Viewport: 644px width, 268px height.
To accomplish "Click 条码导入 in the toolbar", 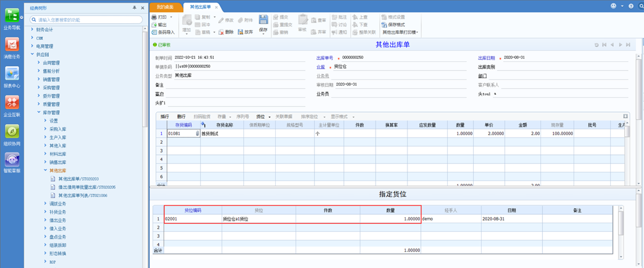I will pyautogui.click(x=163, y=32).
